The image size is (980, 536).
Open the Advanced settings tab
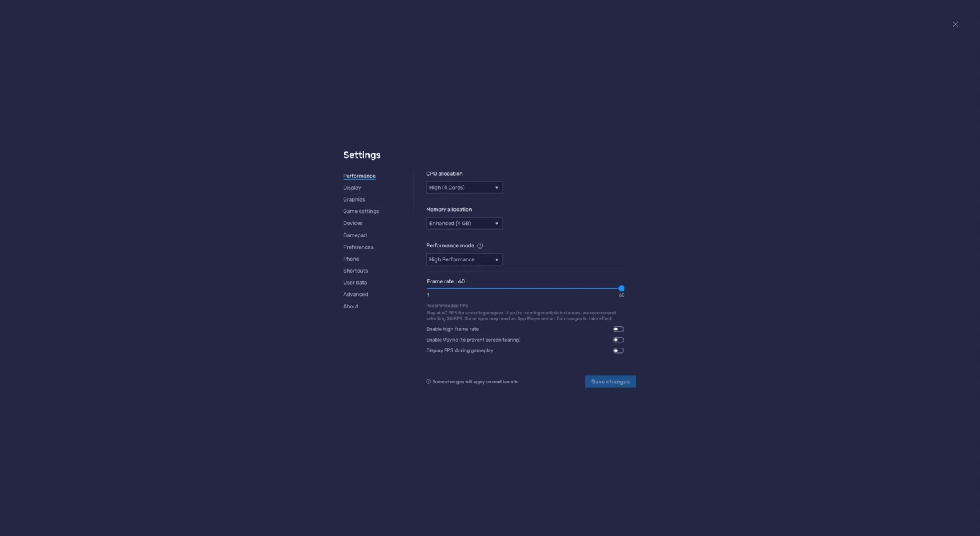[x=356, y=295]
